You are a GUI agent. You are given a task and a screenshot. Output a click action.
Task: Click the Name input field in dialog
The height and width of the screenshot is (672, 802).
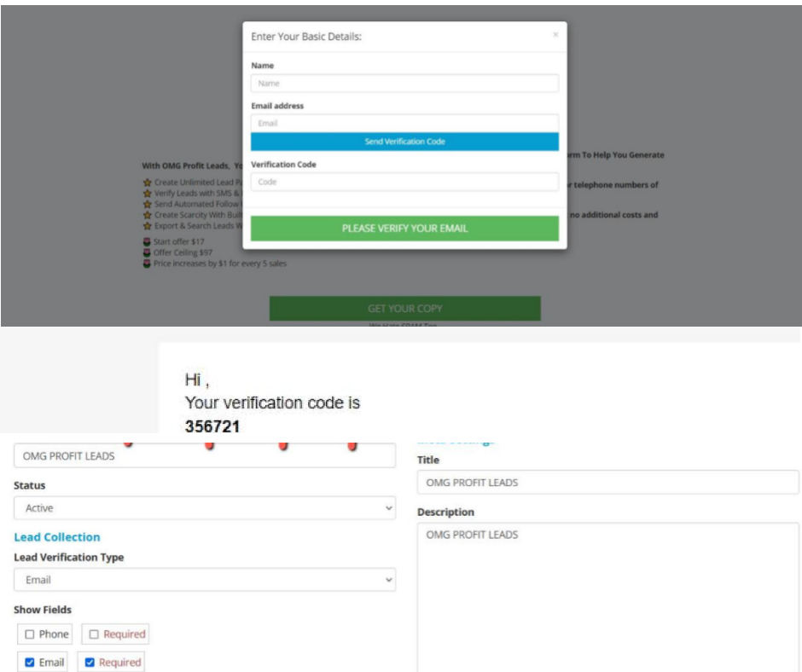point(404,84)
